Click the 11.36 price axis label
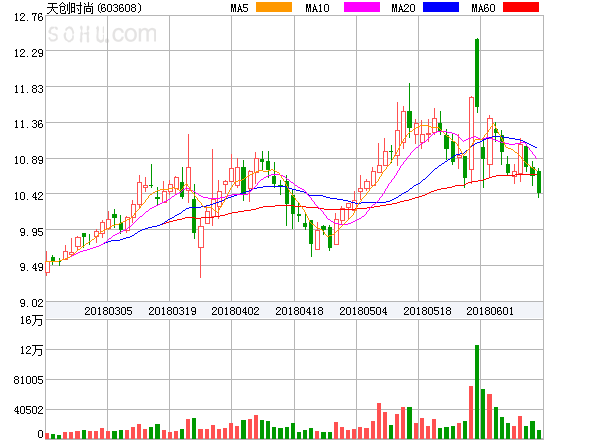 click(x=29, y=124)
